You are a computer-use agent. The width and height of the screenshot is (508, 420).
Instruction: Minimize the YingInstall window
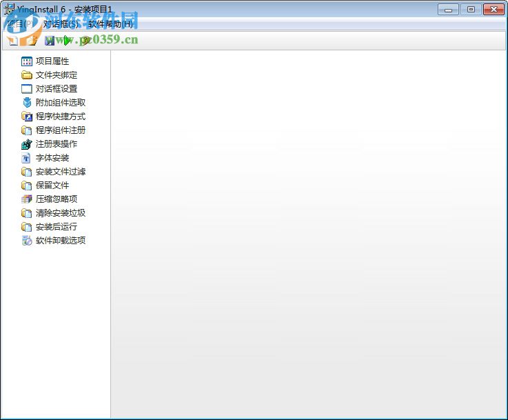(448, 10)
